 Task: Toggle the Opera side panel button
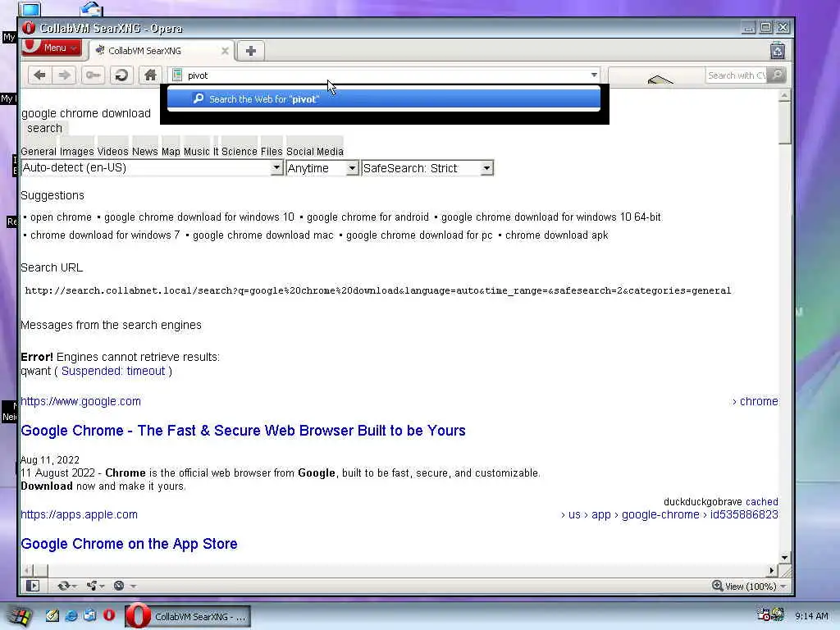(x=33, y=586)
